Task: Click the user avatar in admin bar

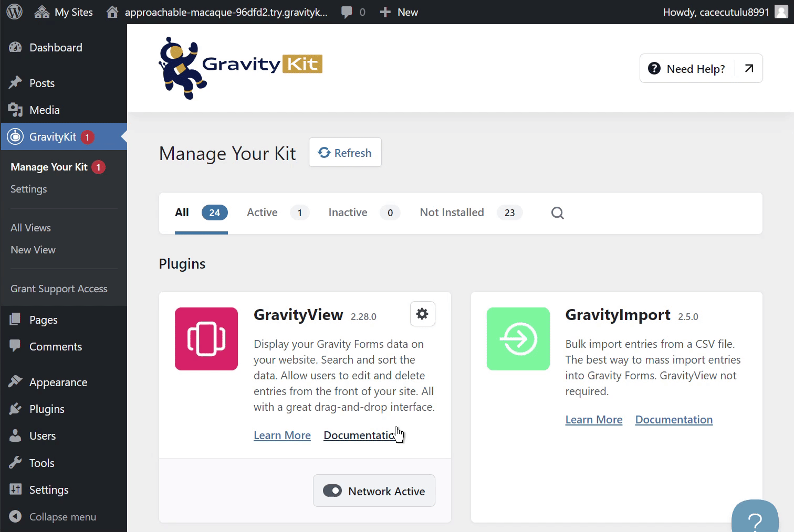Action: 781,12
